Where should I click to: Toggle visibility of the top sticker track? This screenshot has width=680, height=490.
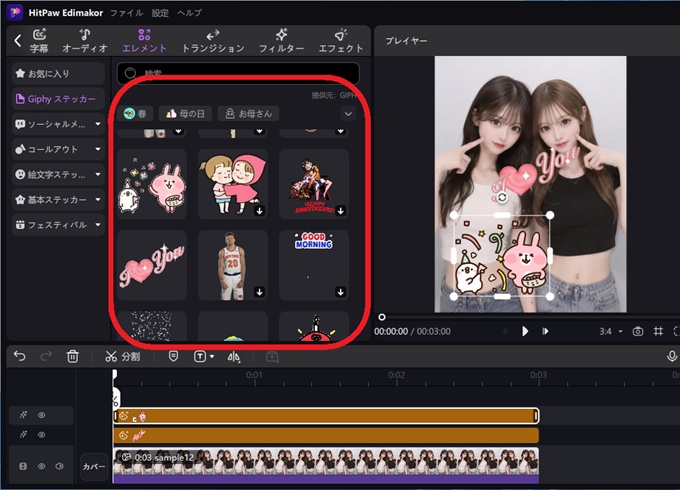click(42, 415)
